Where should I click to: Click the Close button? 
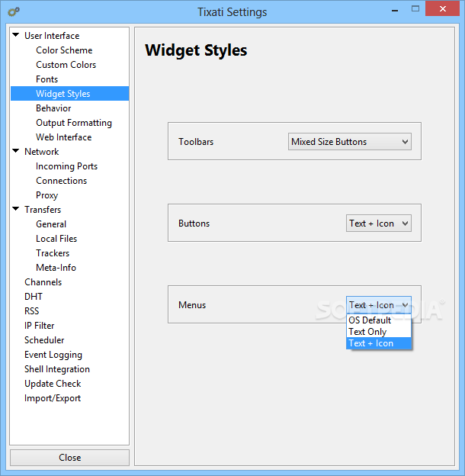tap(70, 458)
